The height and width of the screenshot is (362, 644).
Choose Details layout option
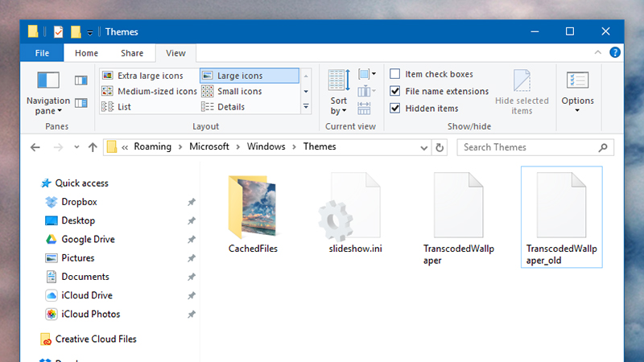pos(224,107)
